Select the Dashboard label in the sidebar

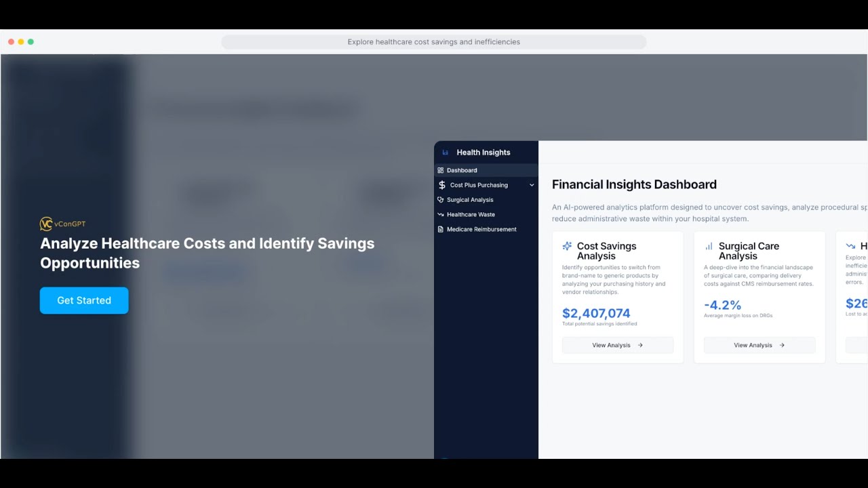click(x=462, y=170)
